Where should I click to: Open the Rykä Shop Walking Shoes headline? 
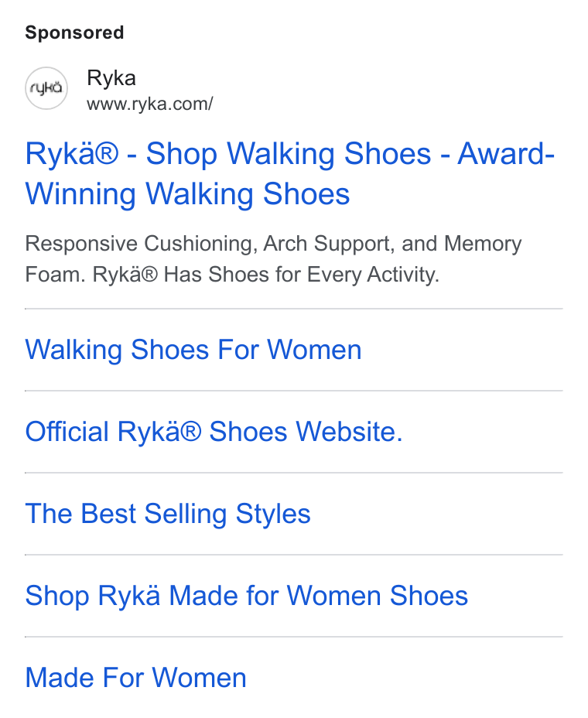290,173
